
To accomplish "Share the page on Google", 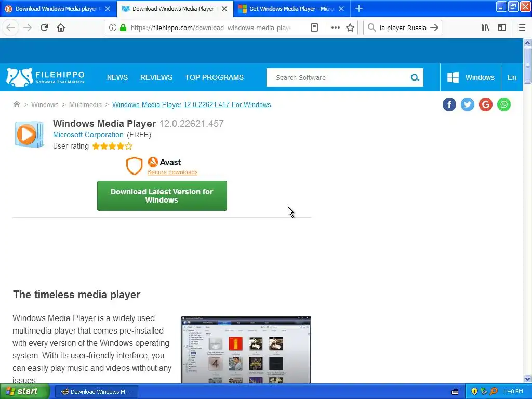I will point(486,104).
